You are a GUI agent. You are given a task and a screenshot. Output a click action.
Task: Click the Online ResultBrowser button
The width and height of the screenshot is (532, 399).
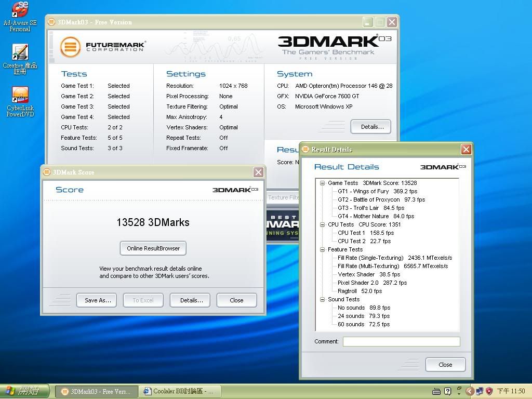pyautogui.click(x=153, y=248)
